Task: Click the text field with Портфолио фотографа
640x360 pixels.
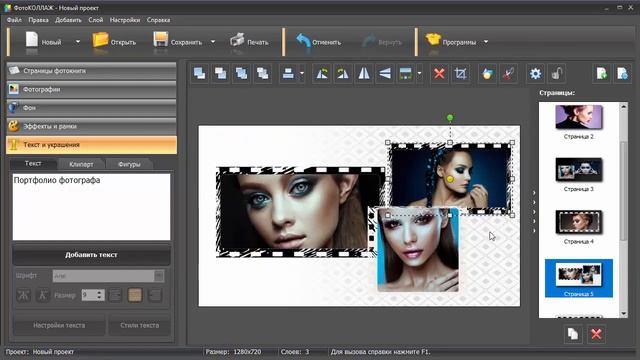Action: point(91,207)
